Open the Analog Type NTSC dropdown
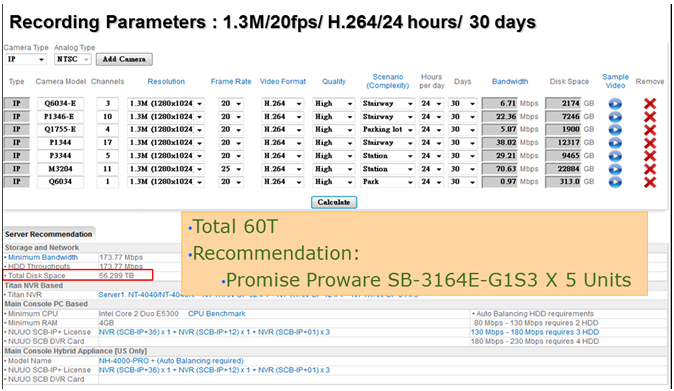The width and height of the screenshot is (674, 391). click(x=73, y=59)
